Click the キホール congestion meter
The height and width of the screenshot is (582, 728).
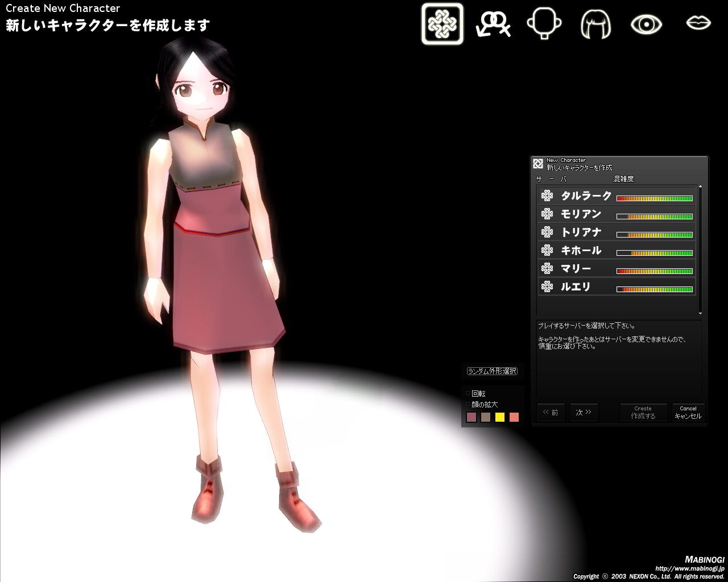(x=655, y=253)
